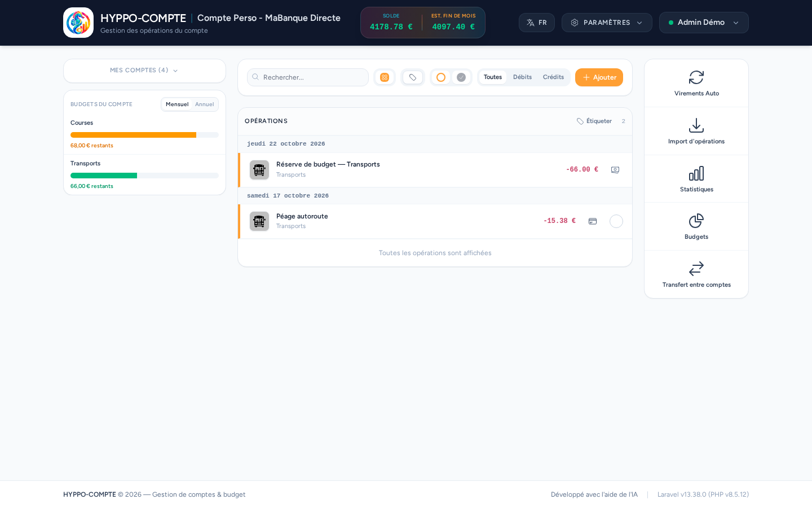Open Transfert entre comptes
812x508 pixels.
(696, 274)
